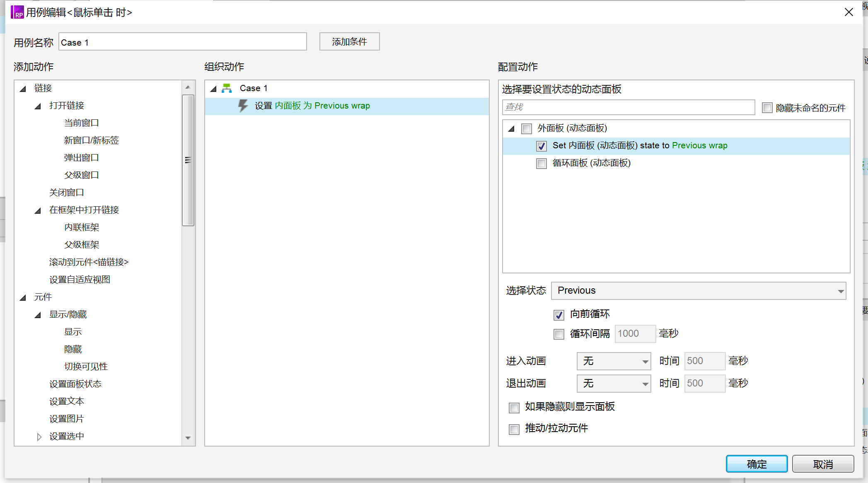Toggle 隐藏未命名的元件 checkbox

click(767, 108)
